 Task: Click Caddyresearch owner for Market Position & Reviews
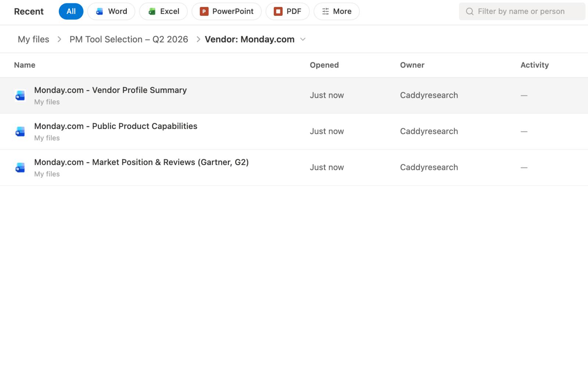pos(429,167)
